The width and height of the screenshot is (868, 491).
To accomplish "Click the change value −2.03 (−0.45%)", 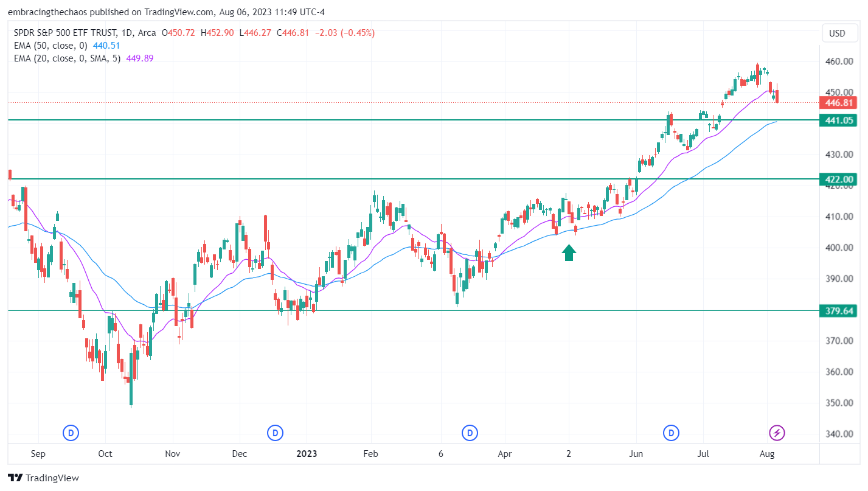I will pos(346,33).
